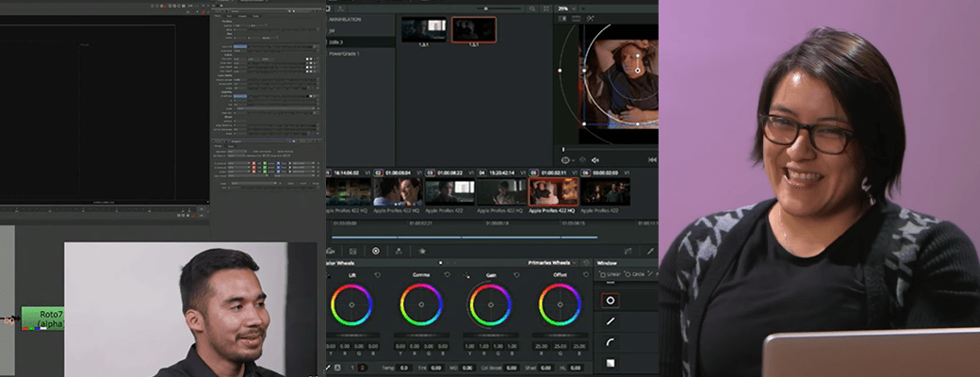This screenshot has height=377, width=980.
Task: Select the line window shape icon
Action: click(x=610, y=321)
